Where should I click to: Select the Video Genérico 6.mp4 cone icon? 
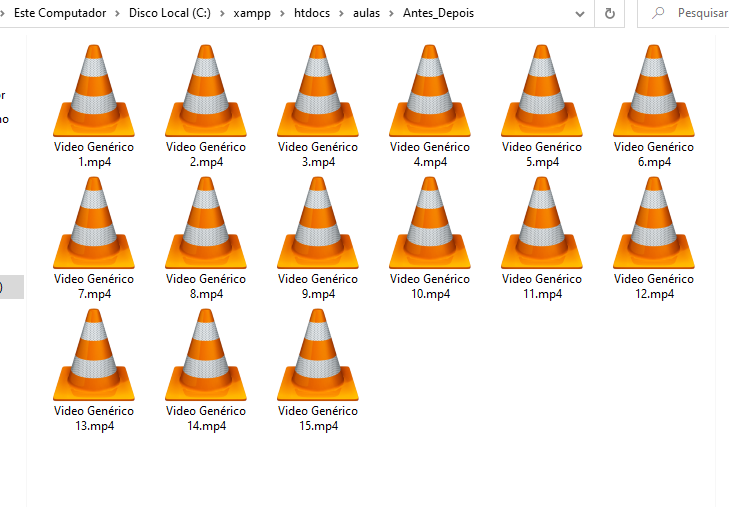click(654, 91)
